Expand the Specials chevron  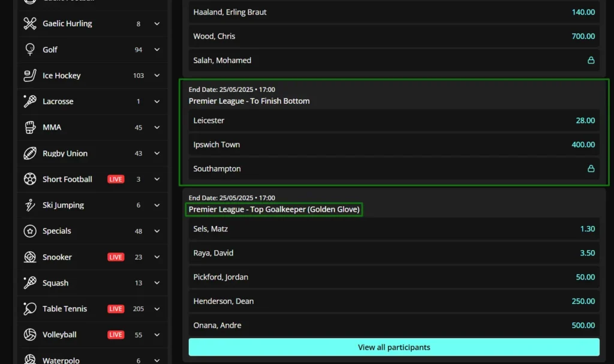click(157, 231)
